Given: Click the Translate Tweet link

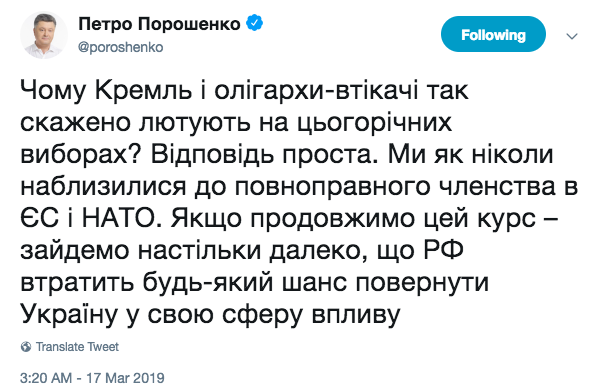Looking at the screenshot, I should pos(77,347).
